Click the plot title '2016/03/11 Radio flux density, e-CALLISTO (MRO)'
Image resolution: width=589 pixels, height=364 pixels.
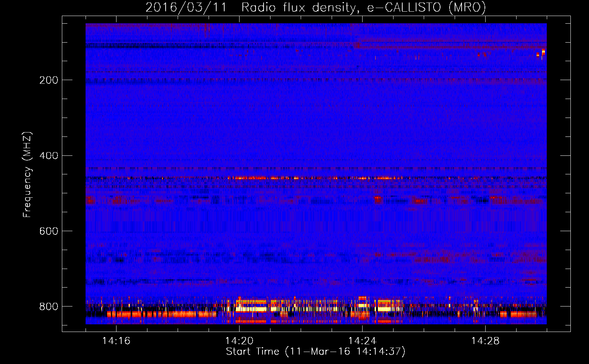pyautogui.click(x=316, y=7)
